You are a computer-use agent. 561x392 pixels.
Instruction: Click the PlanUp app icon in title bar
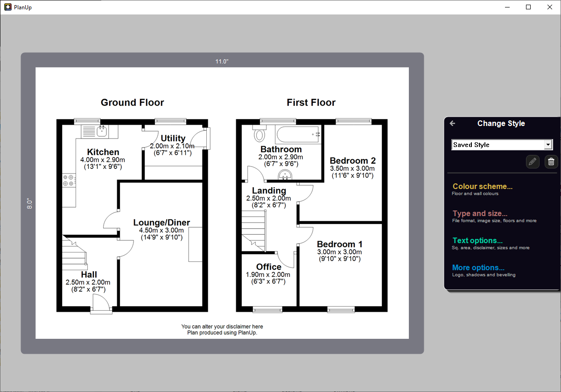8,7
